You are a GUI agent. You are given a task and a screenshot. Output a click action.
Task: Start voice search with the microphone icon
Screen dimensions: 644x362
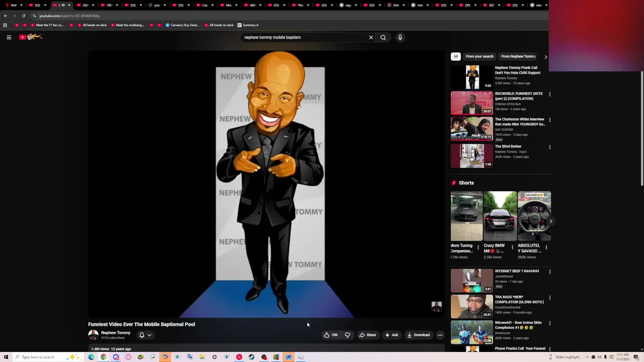click(x=400, y=37)
